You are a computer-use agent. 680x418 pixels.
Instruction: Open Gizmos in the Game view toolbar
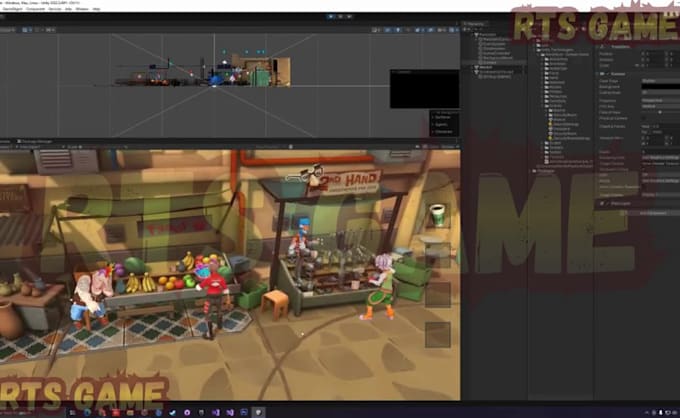coord(448,147)
